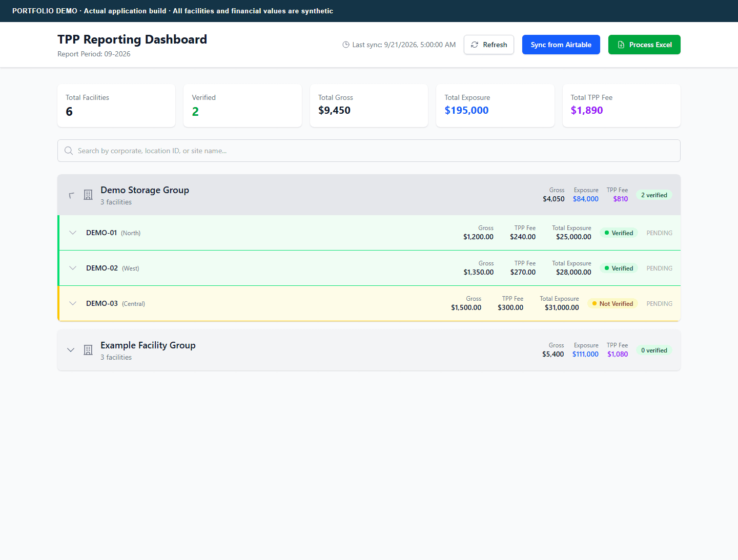Click the building icon for Demo Storage Group
738x560 pixels.
[88, 195]
